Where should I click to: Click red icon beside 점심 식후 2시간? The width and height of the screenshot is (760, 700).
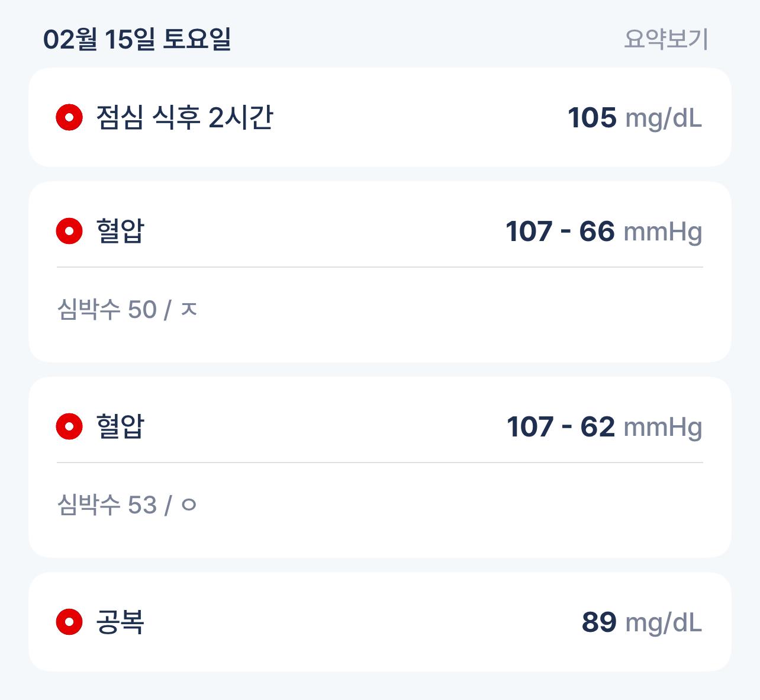[69, 117]
